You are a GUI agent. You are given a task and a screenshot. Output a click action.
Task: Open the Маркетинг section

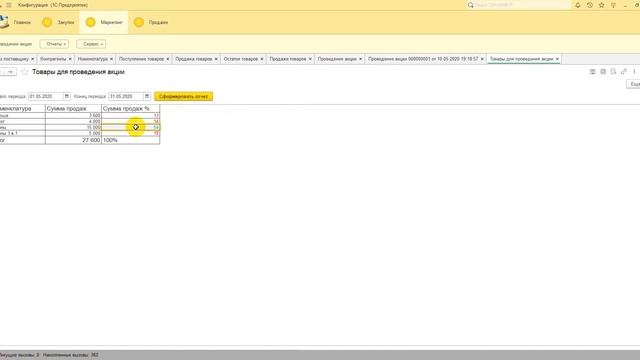pos(104,22)
